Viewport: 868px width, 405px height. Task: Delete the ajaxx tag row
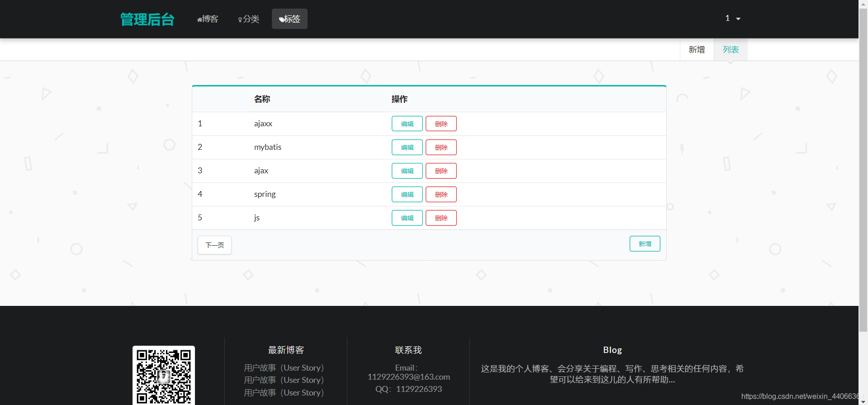click(x=441, y=124)
